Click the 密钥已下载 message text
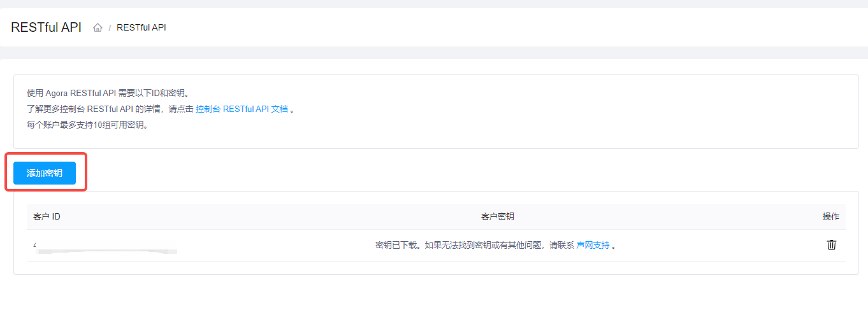The image size is (868, 322). tap(496, 245)
